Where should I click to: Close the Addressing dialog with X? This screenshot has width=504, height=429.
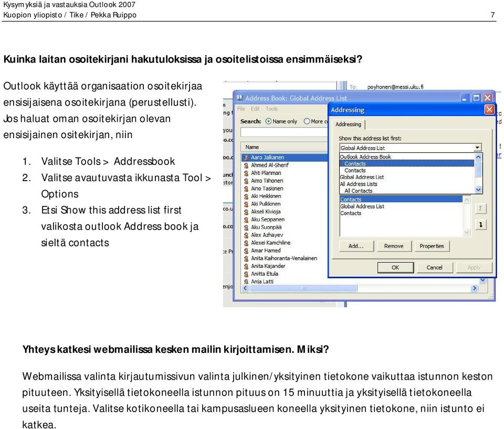(489, 110)
